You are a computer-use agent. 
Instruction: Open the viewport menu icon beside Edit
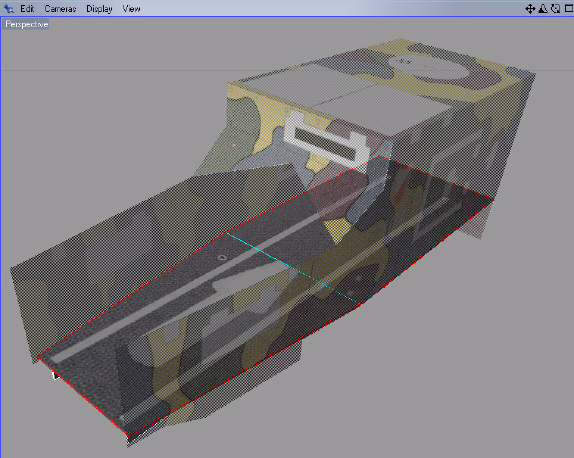tap(8, 9)
